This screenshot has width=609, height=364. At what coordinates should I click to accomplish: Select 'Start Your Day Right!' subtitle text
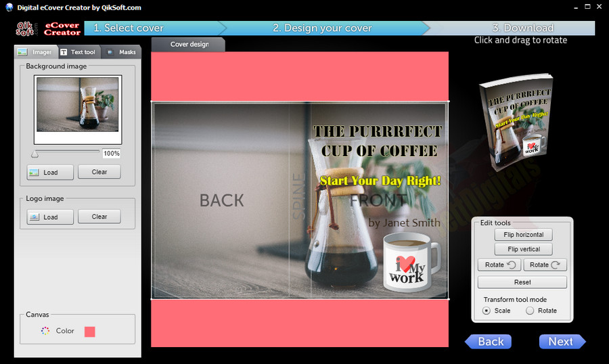pyautogui.click(x=380, y=181)
